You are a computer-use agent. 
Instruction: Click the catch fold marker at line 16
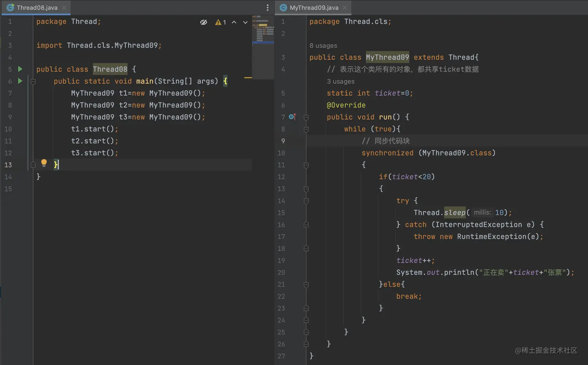pos(306,225)
